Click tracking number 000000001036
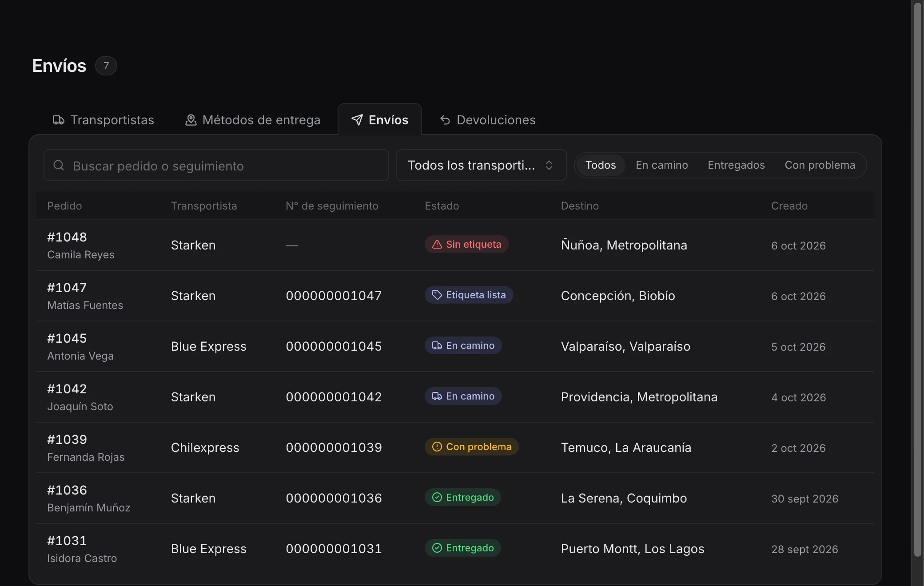Screen dimensions: 924x586 [334, 498]
